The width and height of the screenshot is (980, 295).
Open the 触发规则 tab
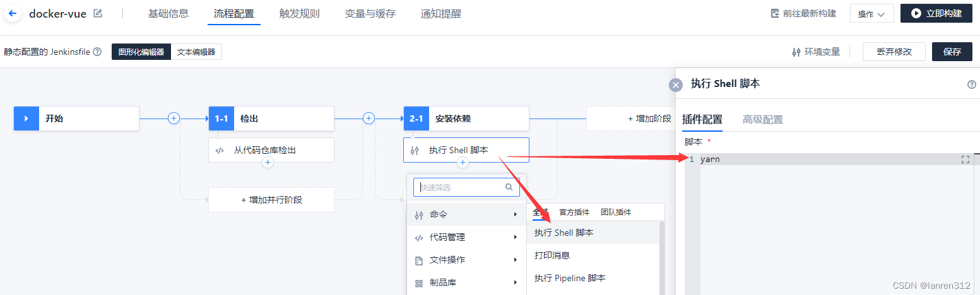pyautogui.click(x=300, y=13)
